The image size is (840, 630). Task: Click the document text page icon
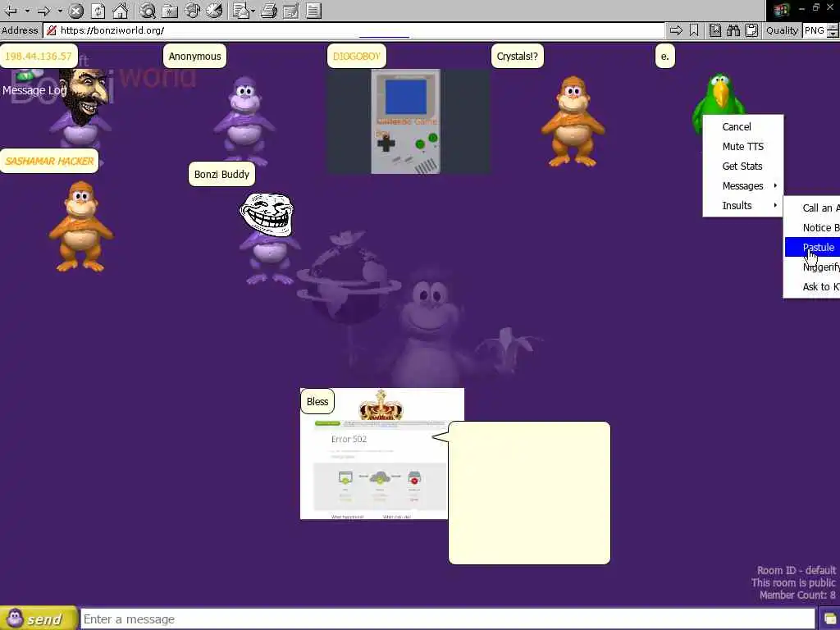pos(314,10)
